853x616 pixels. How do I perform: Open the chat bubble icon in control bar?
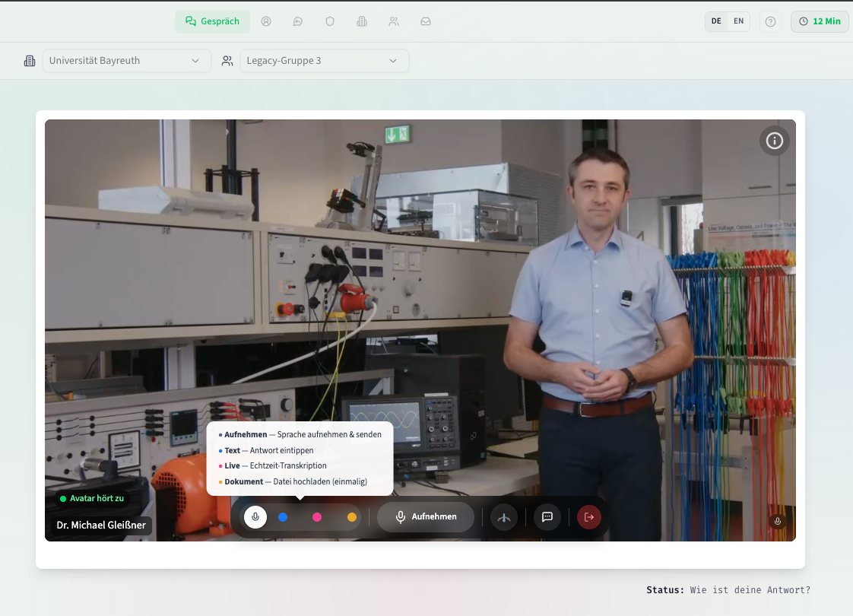coord(547,517)
